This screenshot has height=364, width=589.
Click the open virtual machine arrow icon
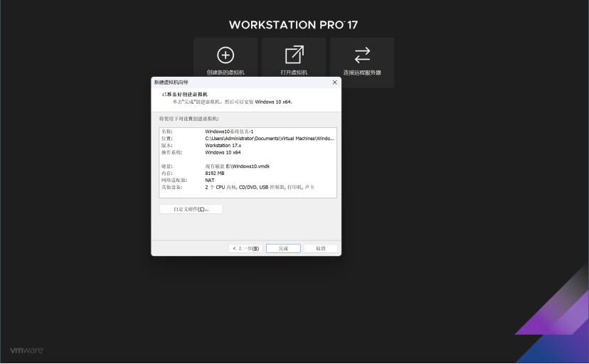coord(294,55)
